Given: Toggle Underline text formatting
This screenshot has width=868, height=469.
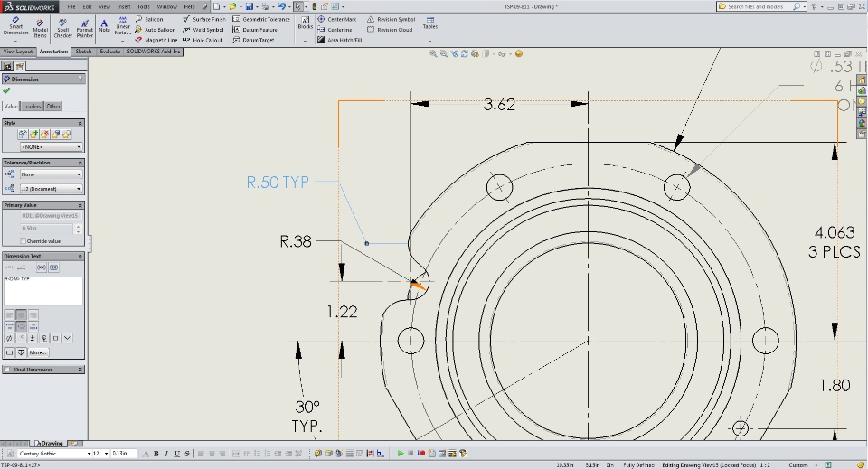Looking at the screenshot, I should pos(176,454).
